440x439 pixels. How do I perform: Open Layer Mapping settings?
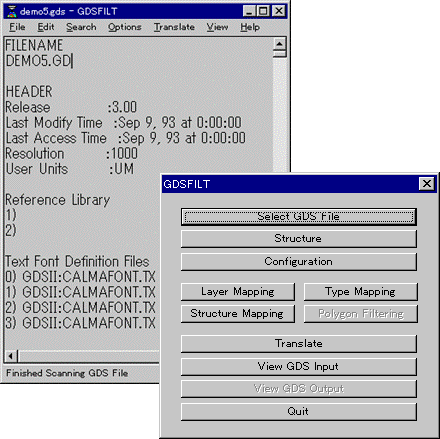tap(238, 292)
